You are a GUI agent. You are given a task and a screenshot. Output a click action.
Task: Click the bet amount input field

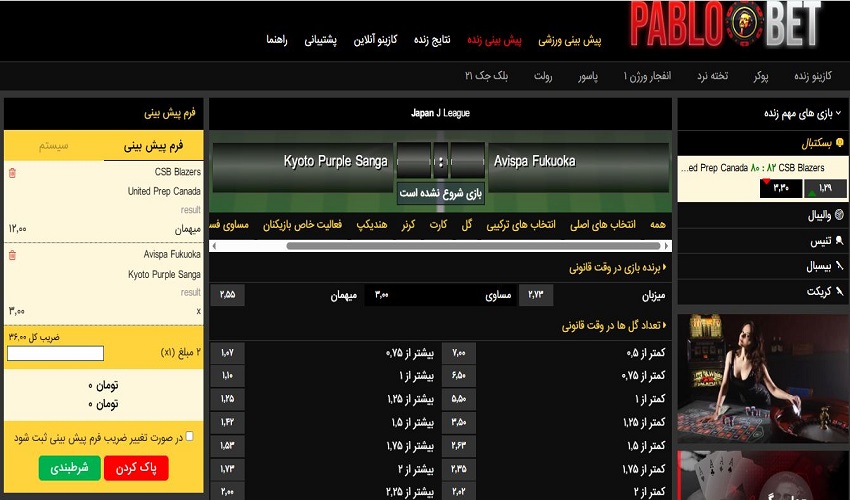[55, 354]
